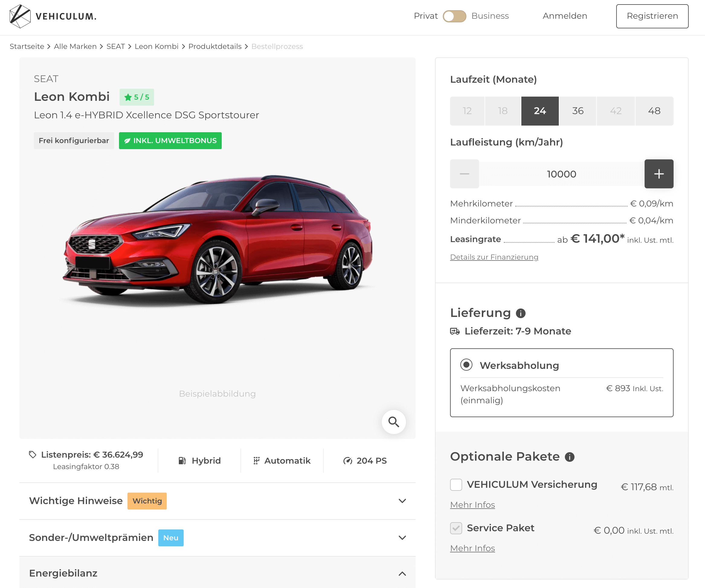The image size is (705, 588).
Task: Click the Anmelden link
Action: 565,16
